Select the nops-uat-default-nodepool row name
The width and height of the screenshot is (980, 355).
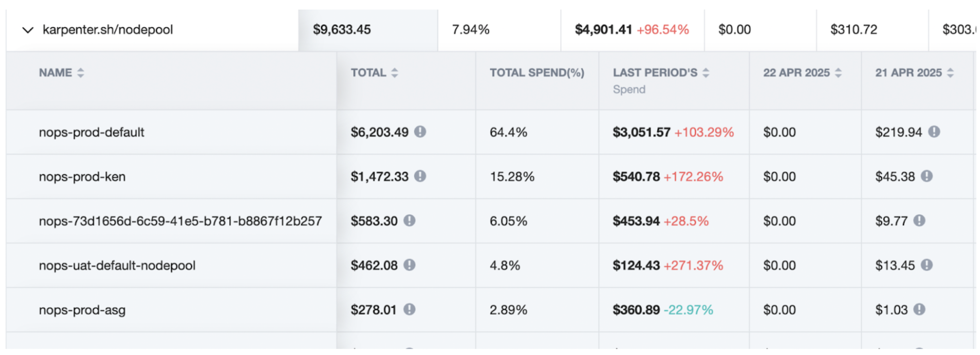coord(117,265)
